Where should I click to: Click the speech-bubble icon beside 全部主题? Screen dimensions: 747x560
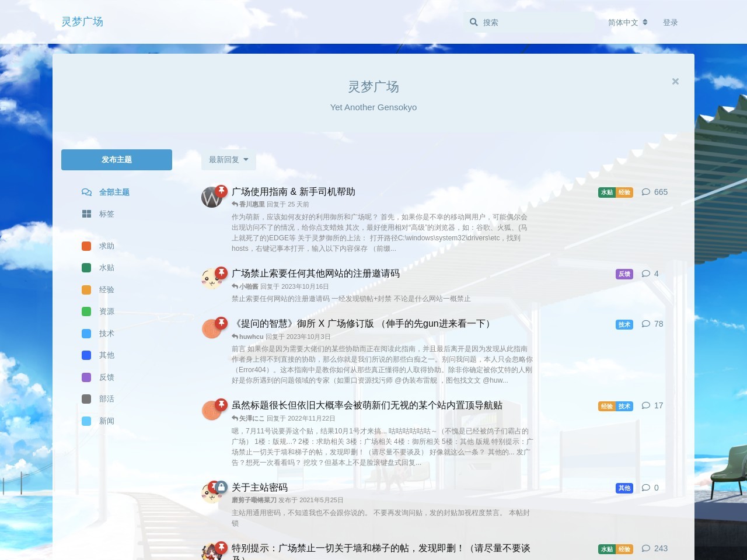point(86,192)
